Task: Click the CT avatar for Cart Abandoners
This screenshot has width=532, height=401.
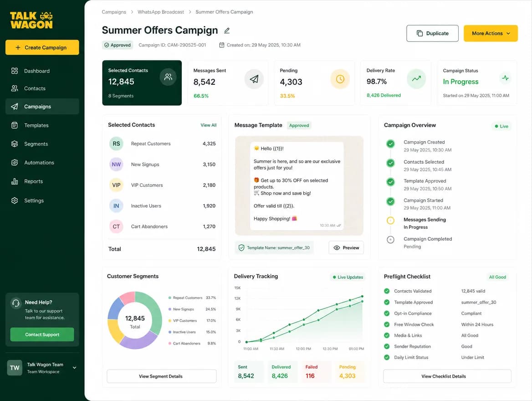Action: pos(116,226)
